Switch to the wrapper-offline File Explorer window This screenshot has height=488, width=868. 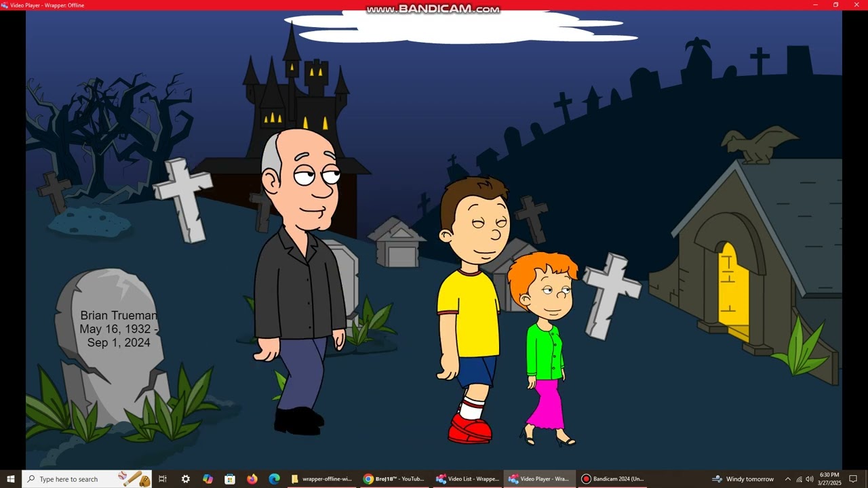click(x=321, y=479)
